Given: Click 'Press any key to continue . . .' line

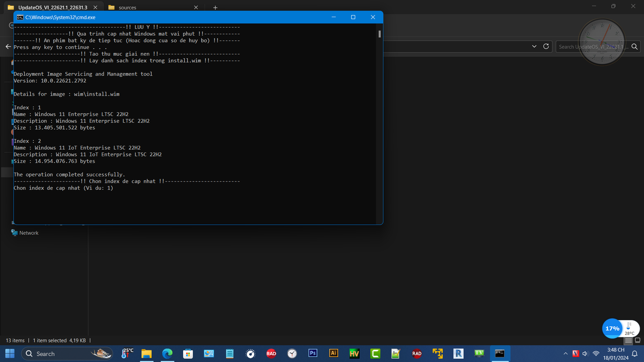Looking at the screenshot, I should pos(60,47).
